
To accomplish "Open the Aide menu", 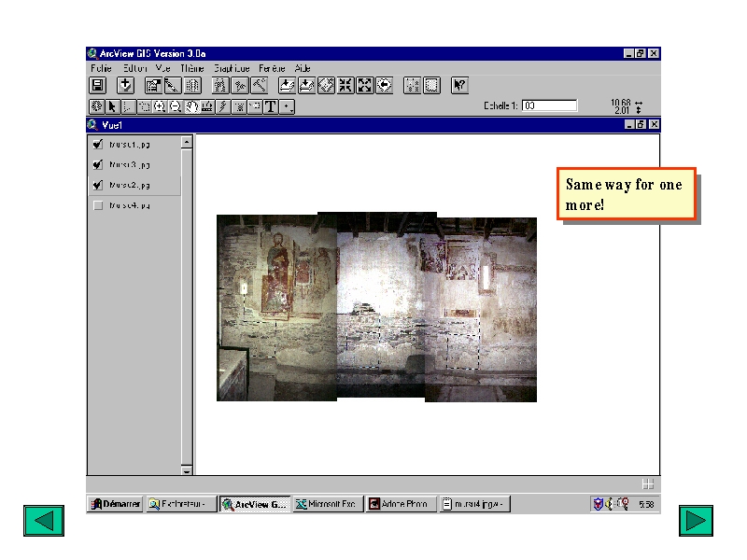I will pos(303,68).
